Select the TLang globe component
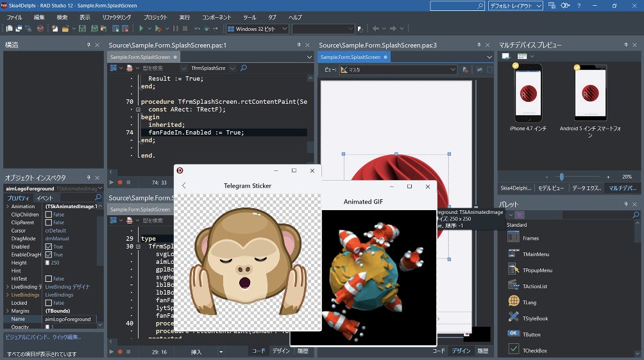 pos(514,302)
